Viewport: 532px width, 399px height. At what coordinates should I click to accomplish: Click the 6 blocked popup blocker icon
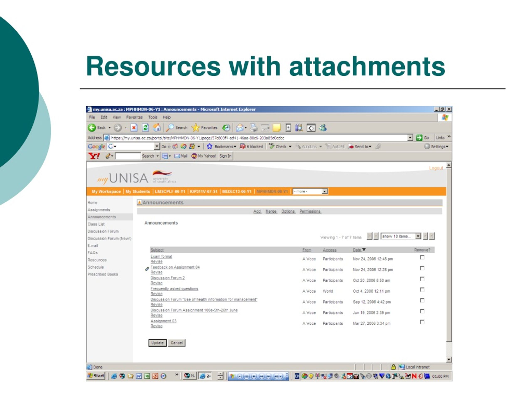tap(243, 146)
